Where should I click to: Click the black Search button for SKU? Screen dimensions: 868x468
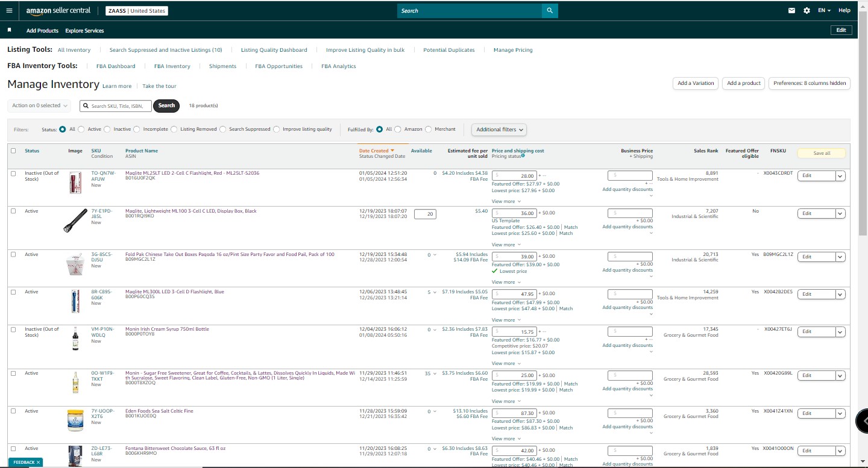166,105
